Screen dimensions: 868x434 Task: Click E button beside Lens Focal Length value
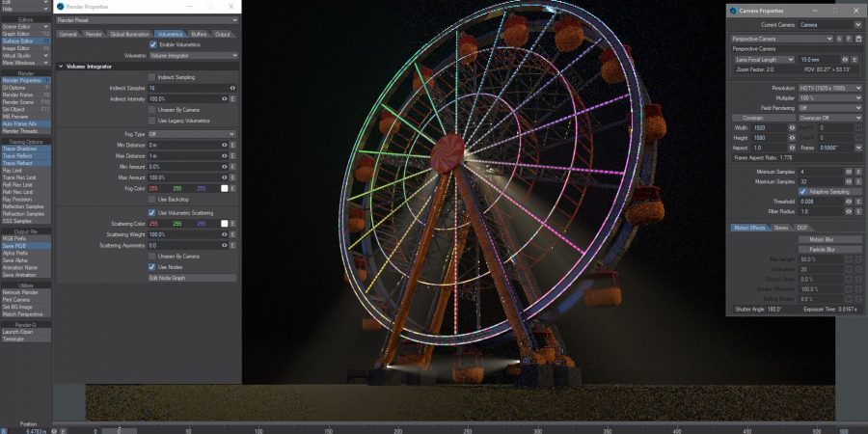(854, 60)
